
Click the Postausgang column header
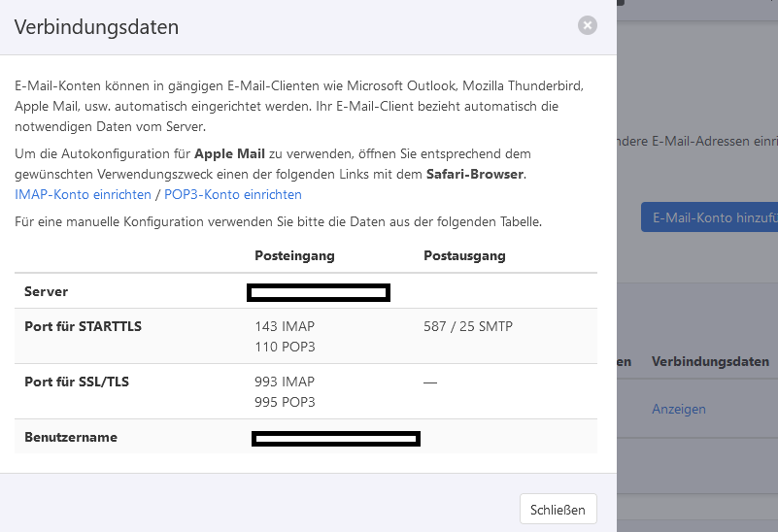(464, 255)
